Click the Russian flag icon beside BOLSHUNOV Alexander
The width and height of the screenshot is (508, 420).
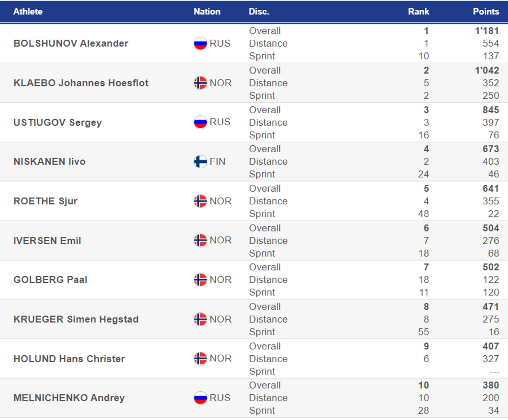(200, 43)
